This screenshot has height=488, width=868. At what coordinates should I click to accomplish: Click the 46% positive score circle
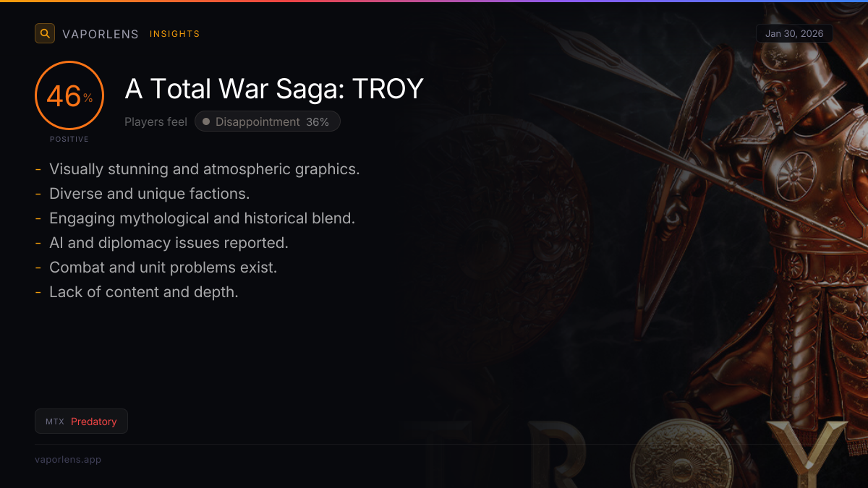pyautogui.click(x=69, y=96)
